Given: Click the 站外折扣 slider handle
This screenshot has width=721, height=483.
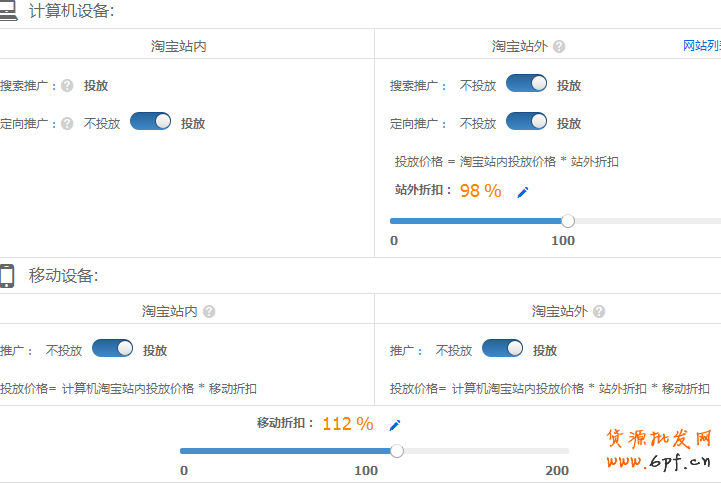Looking at the screenshot, I should point(568,221).
